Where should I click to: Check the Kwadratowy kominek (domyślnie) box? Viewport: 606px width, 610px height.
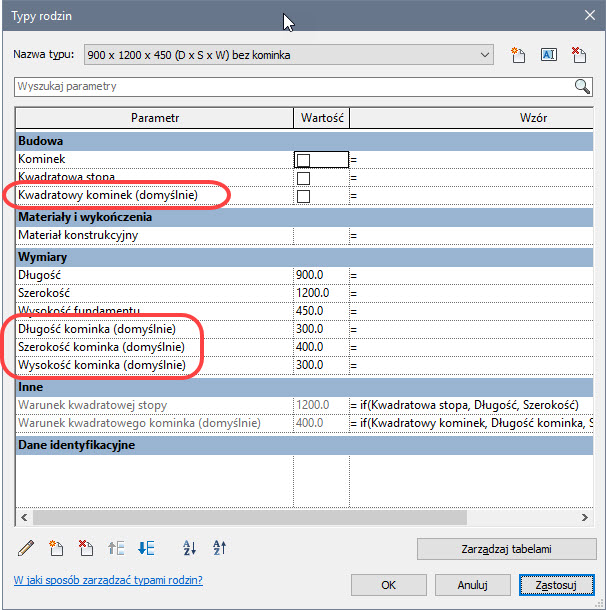[303, 196]
